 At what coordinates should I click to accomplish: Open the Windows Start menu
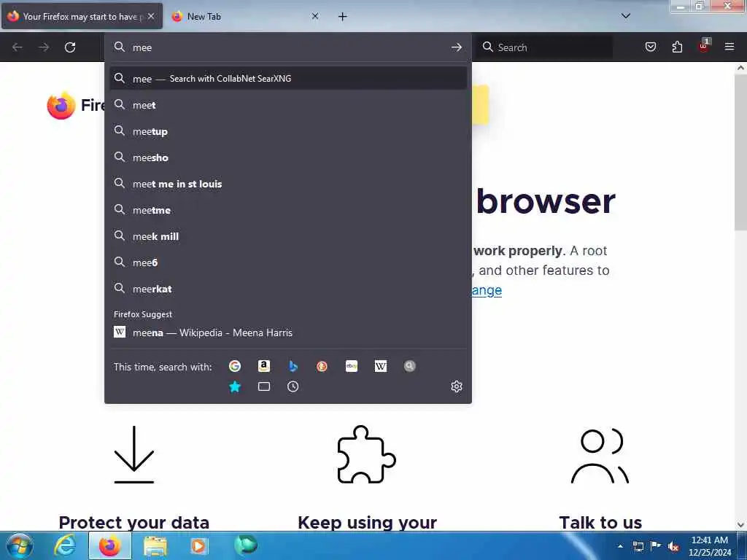(20, 545)
